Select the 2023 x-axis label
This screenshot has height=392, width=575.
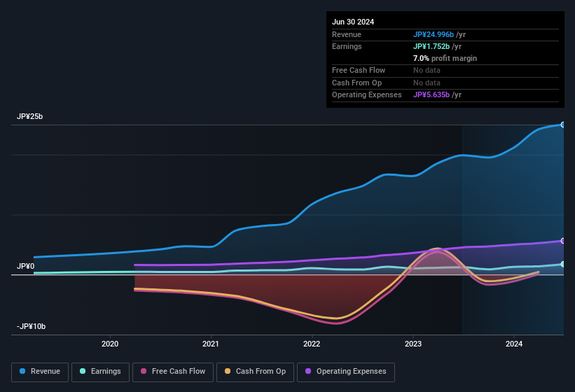point(413,344)
